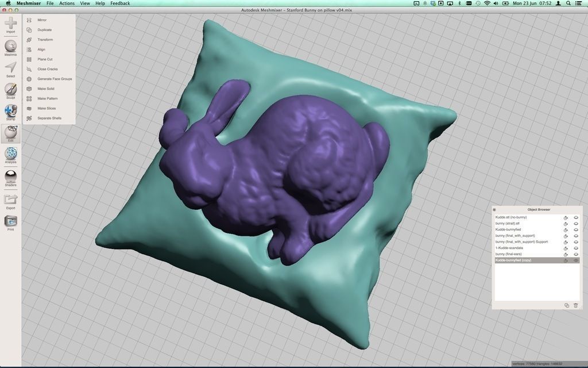Viewport: 588px width, 368px height.
Task: Open the Meshmixer application menu
Action: pos(29,3)
